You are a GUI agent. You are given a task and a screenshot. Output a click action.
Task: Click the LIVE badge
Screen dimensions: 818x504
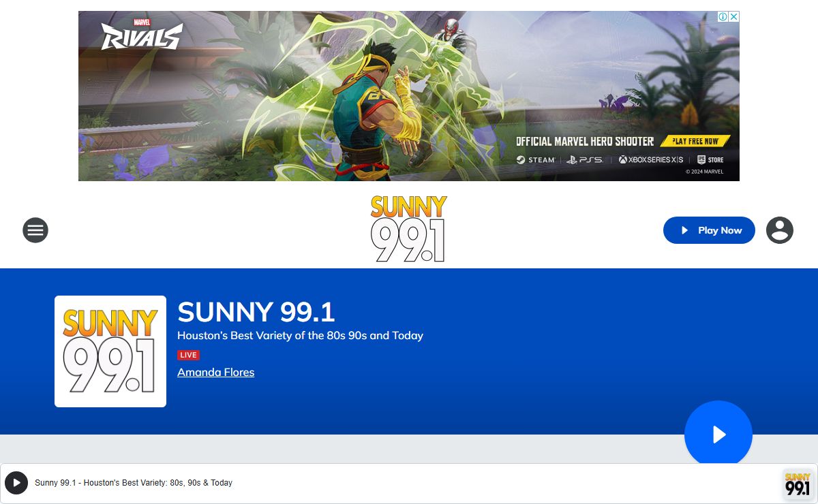pos(188,355)
